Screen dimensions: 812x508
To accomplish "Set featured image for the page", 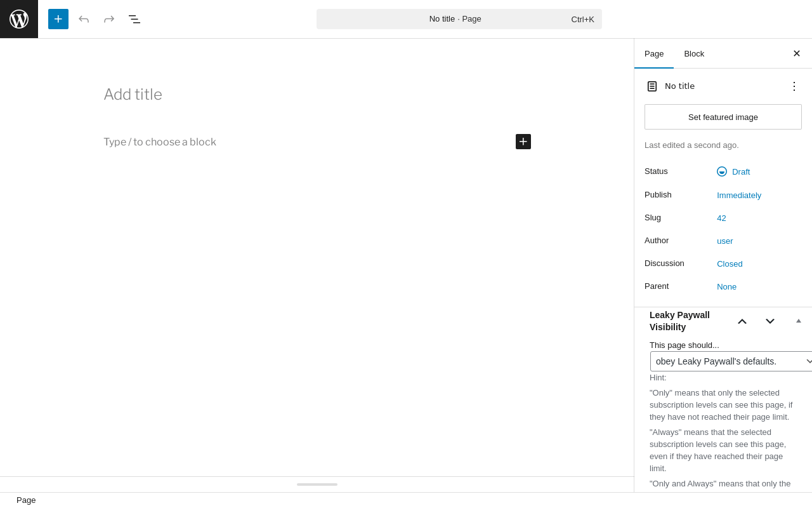I will point(723,117).
